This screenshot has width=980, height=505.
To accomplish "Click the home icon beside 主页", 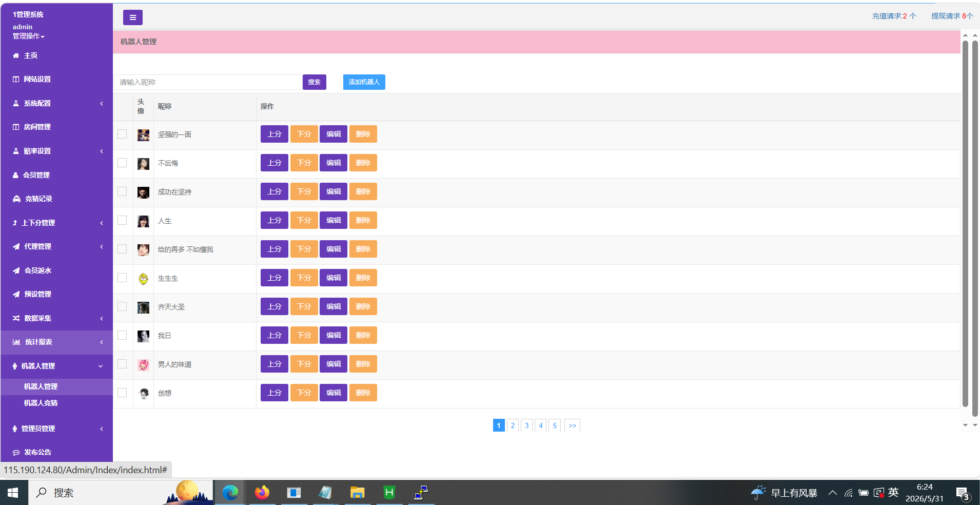I will point(16,55).
